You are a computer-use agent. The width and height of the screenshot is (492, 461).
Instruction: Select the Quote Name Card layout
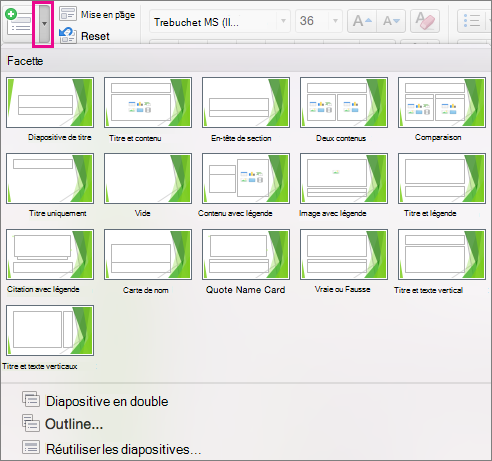pos(246,254)
